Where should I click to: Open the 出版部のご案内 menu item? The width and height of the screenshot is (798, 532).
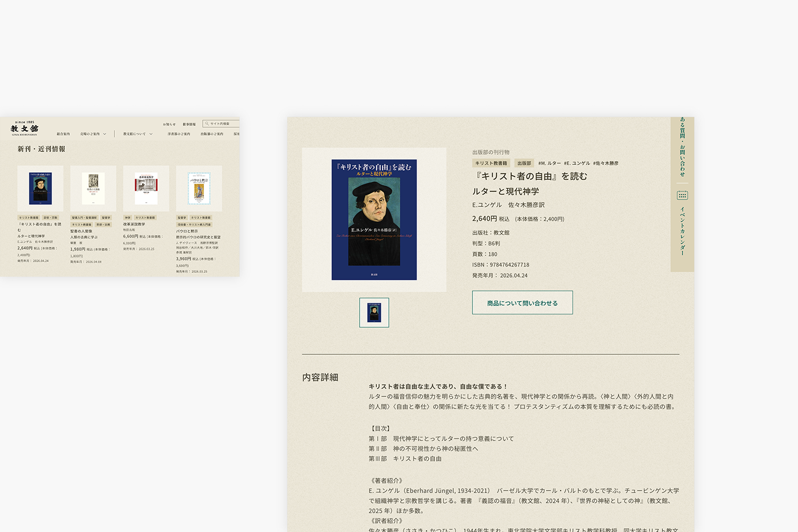[212, 134]
